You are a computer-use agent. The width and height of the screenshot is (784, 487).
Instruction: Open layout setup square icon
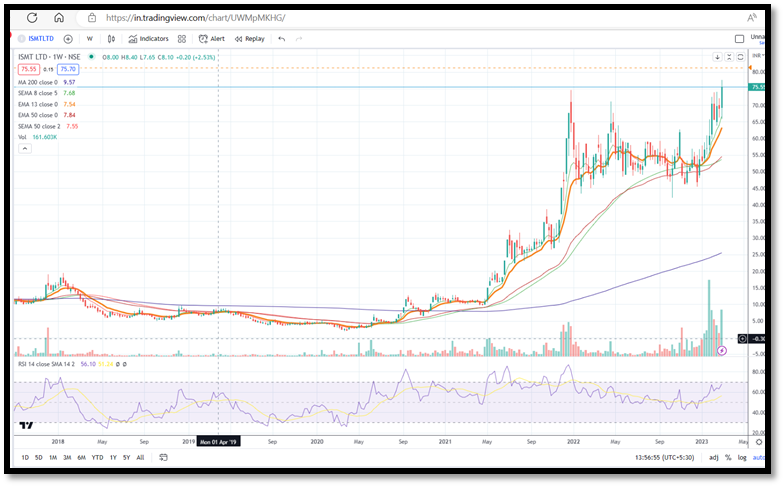point(740,38)
